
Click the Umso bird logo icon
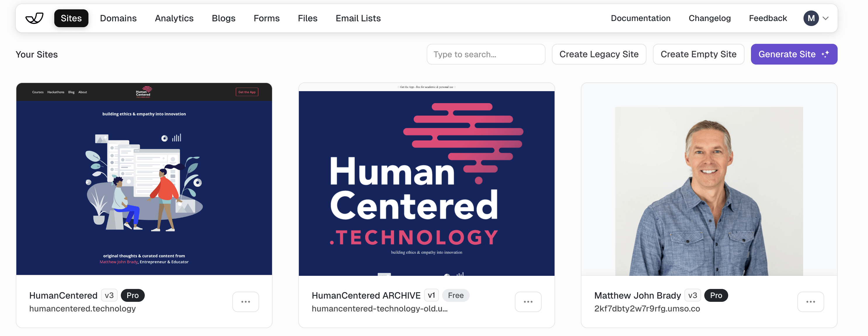tap(34, 18)
